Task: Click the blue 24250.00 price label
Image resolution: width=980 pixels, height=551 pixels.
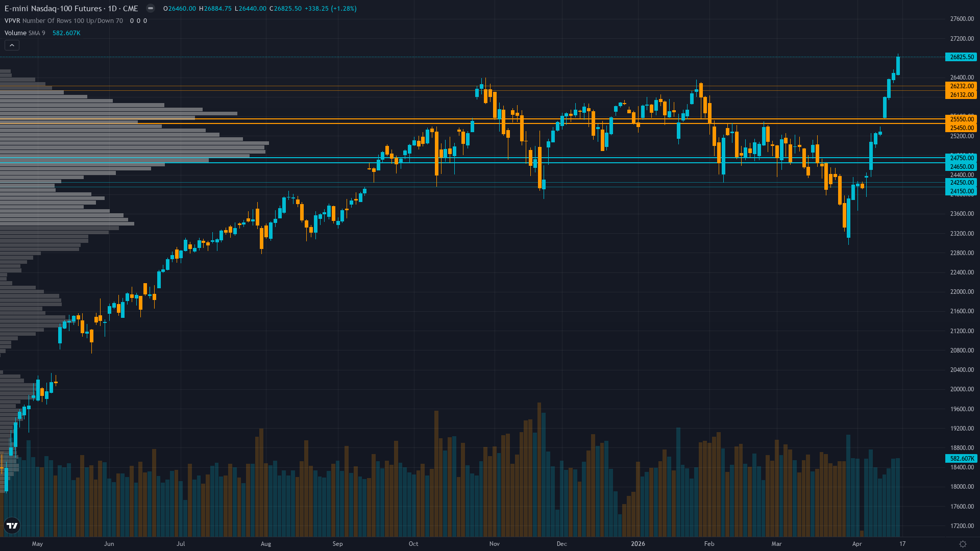Action: click(961, 183)
